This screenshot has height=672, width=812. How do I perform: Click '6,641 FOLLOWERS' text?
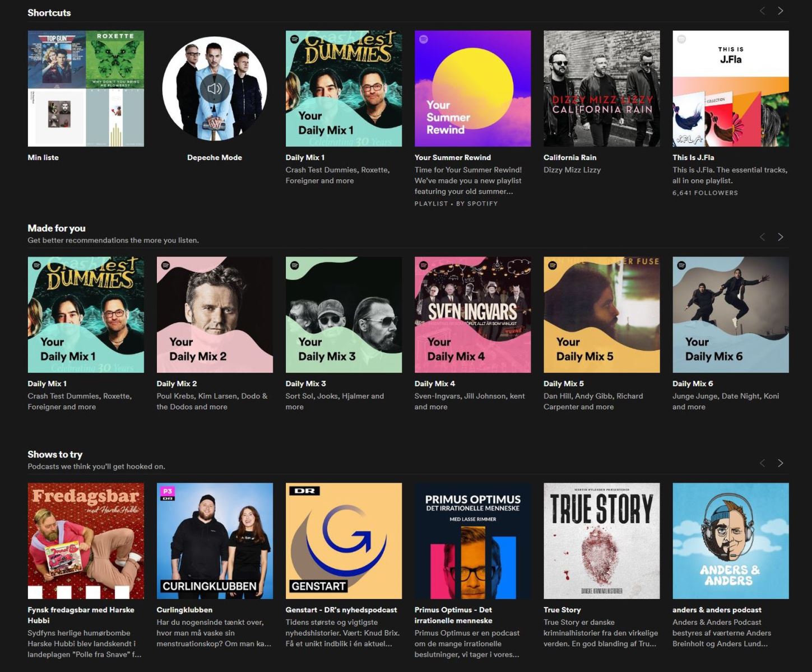click(705, 193)
